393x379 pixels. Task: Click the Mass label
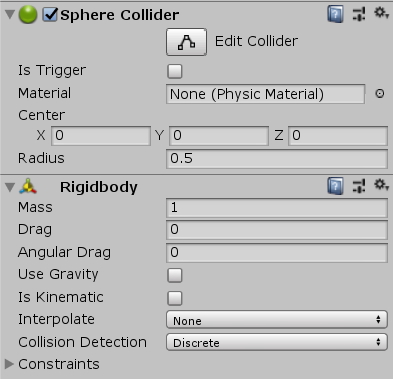(x=35, y=207)
